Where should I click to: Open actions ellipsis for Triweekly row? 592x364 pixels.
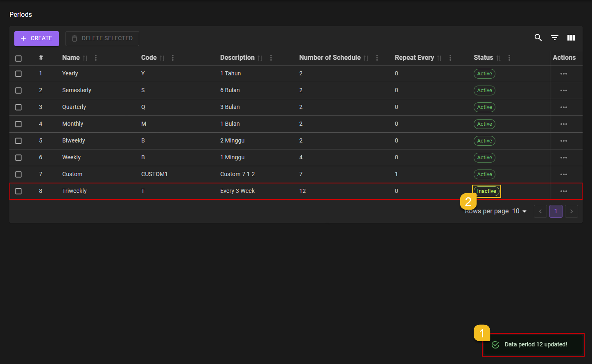pyautogui.click(x=564, y=191)
